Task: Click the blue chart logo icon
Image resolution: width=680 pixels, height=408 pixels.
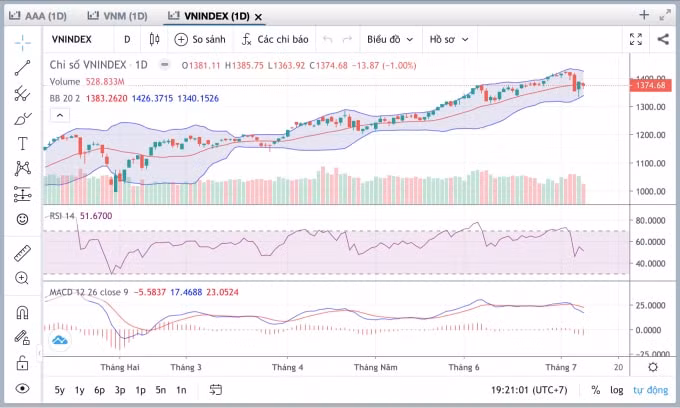Action: [60, 340]
